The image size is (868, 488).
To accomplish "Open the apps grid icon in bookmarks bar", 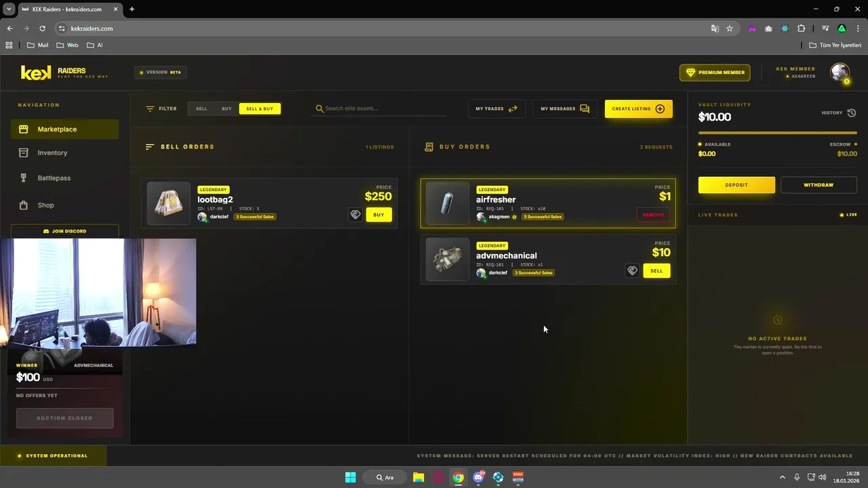I will (x=9, y=45).
